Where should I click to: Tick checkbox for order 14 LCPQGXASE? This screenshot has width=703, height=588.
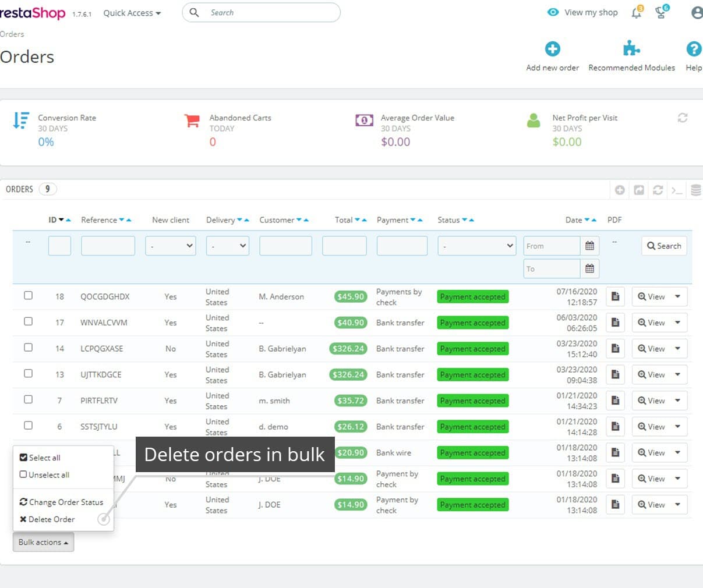coord(28,348)
